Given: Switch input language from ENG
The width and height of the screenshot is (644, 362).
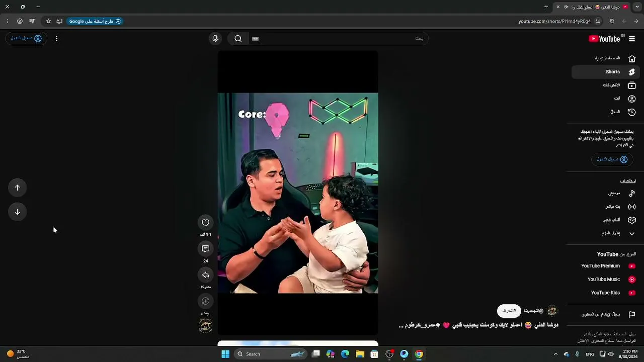Looking at the screenshot, I should pos(590,354).
